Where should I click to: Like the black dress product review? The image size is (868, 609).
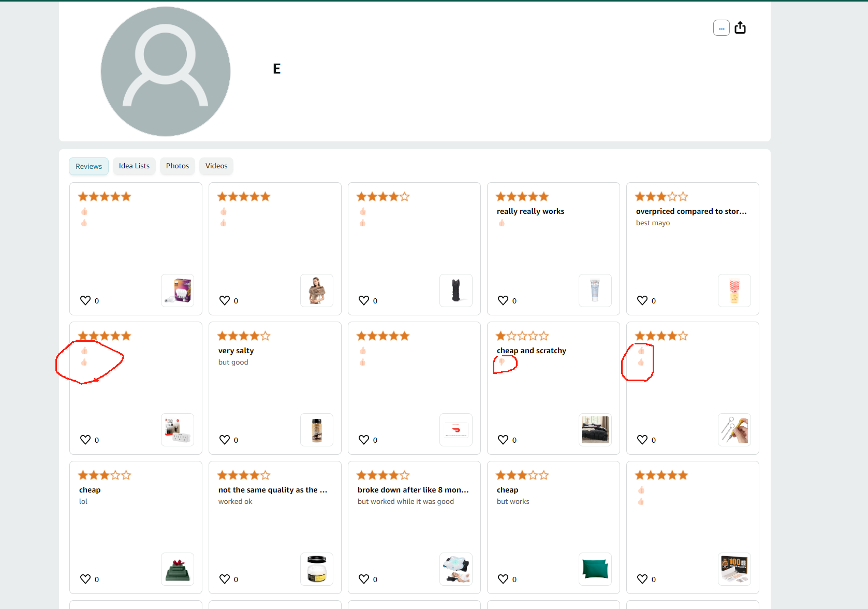pos(364,300)
